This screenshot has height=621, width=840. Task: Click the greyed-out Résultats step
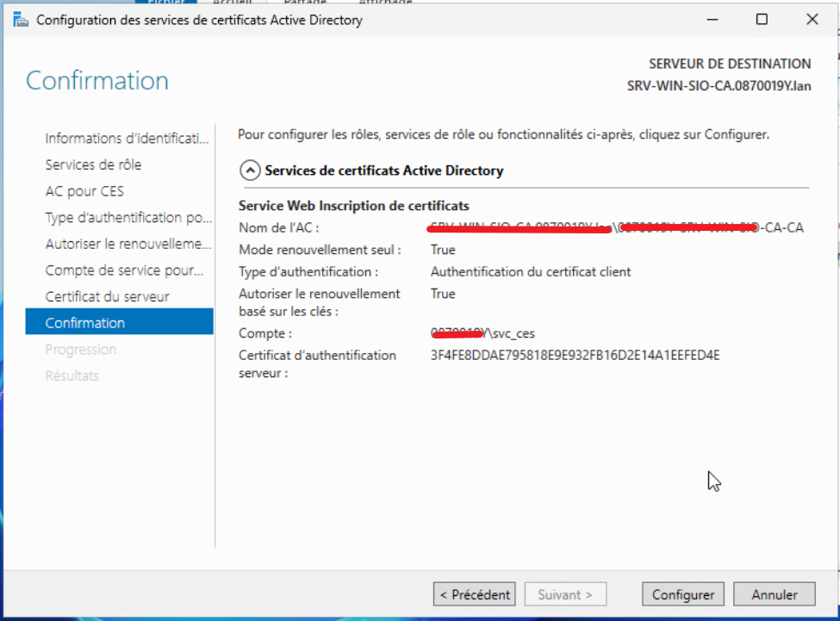pos(72,376)
